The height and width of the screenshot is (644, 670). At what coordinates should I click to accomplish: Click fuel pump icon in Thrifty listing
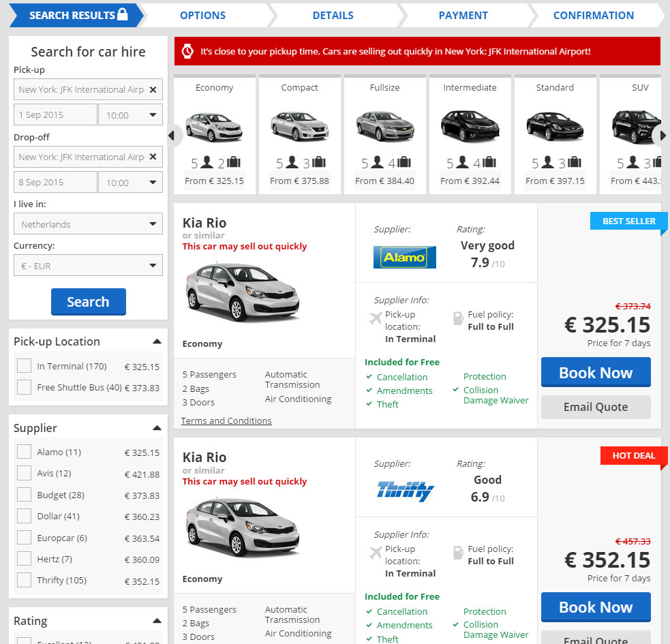pos(457,553)
